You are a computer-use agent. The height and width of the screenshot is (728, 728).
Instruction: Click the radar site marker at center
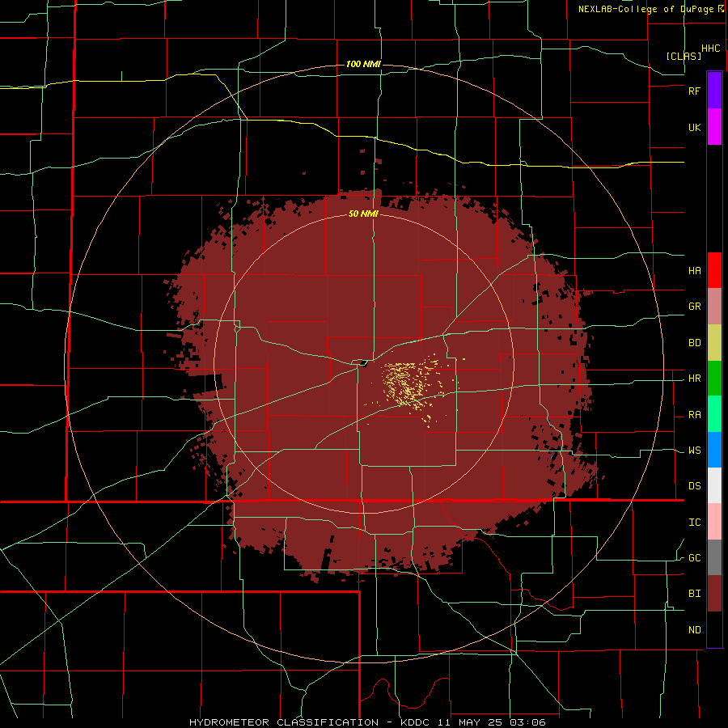coord(362,362)
